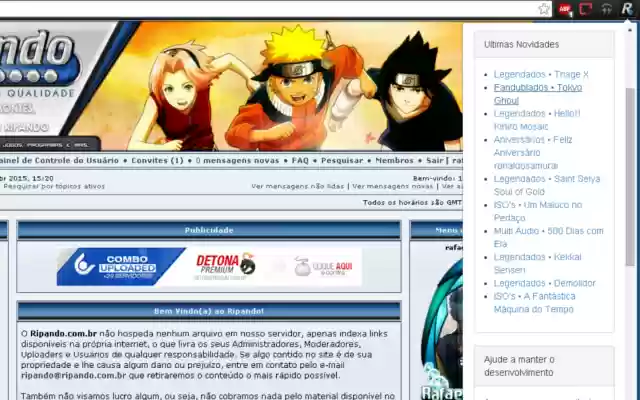Open Legendados Triage X link
Image resolution: width=640 pixels, height=400 pixels.
[541, 74]
